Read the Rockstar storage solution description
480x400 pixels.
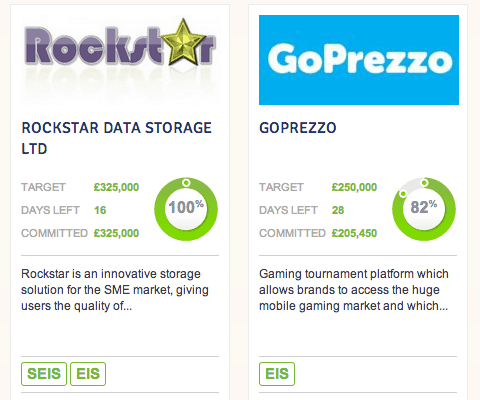coord(115,290)
